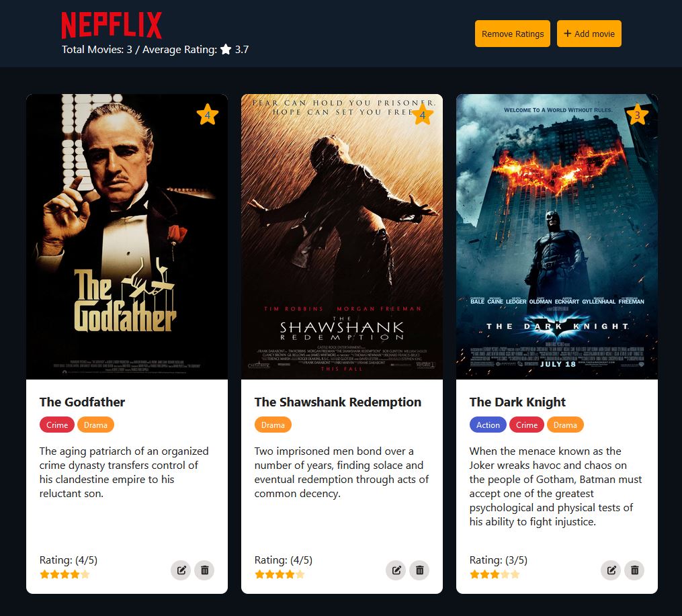Viewport: 682px width, 616px height.
Task: Delete The Dark Knight card
Action: tap(634, 570)
